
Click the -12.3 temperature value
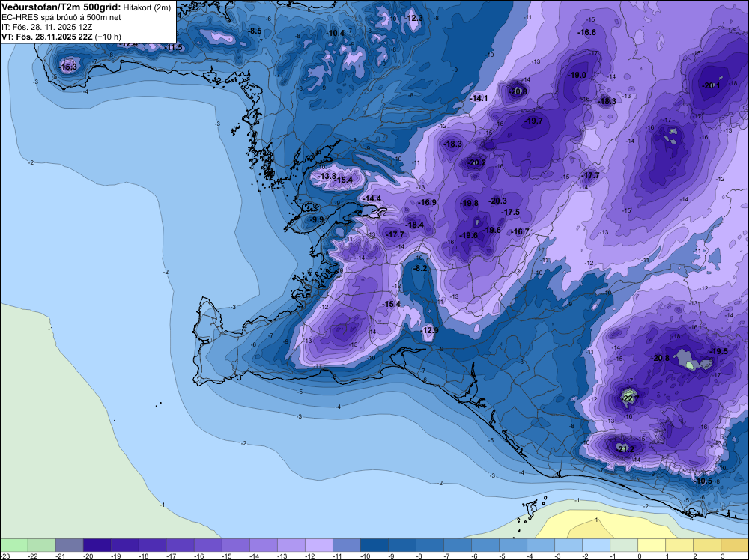pyautogui.click(x=413, y=18)
